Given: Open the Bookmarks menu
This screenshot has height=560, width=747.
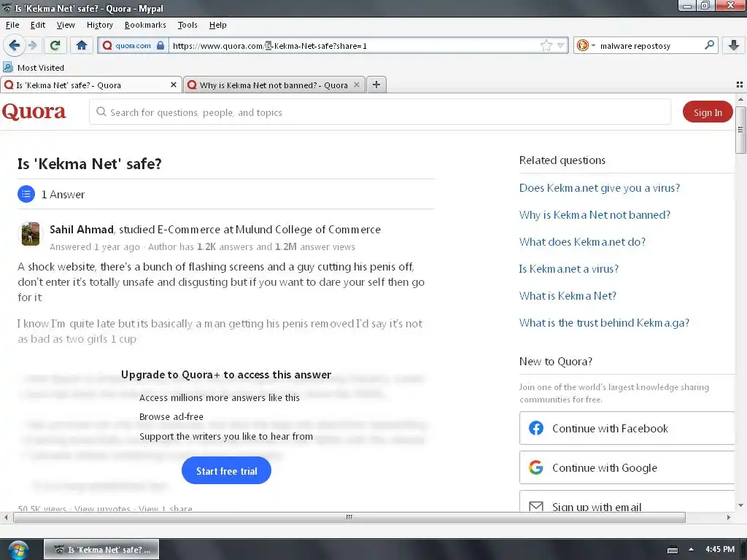Looking at the screenshot, I should click(145, 25).
